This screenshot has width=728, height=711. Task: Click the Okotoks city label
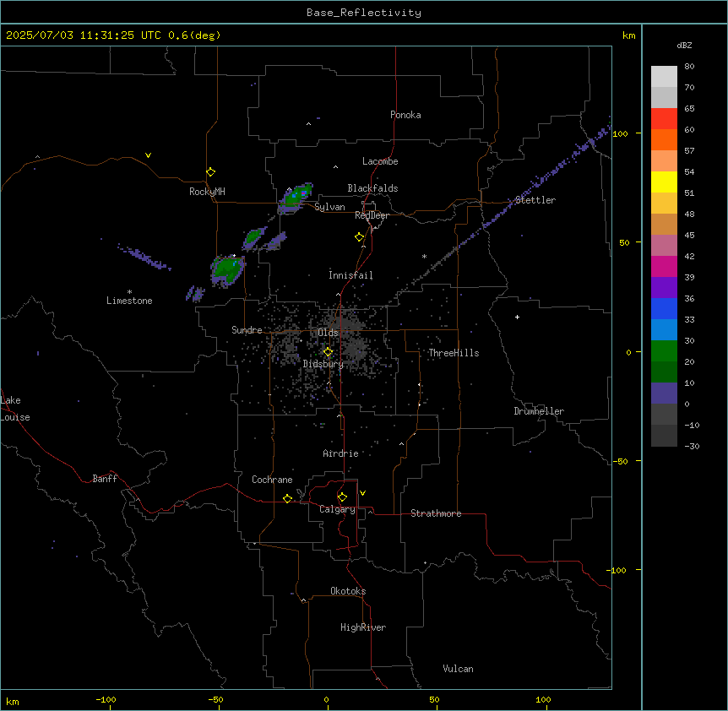pyautogui.click(x=348, y=591)
